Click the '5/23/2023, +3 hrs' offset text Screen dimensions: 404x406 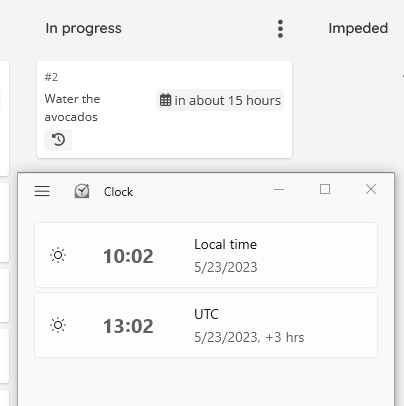tap(249, 337)
